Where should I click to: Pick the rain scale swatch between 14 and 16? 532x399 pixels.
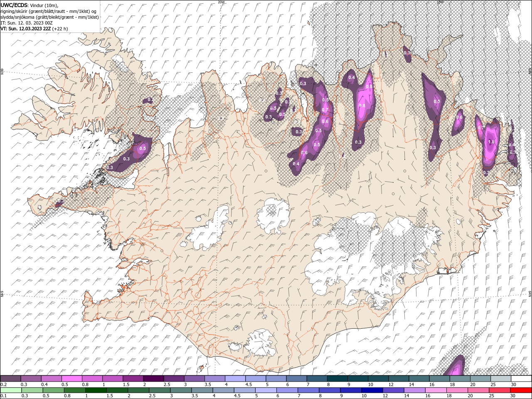pos(414,390)
